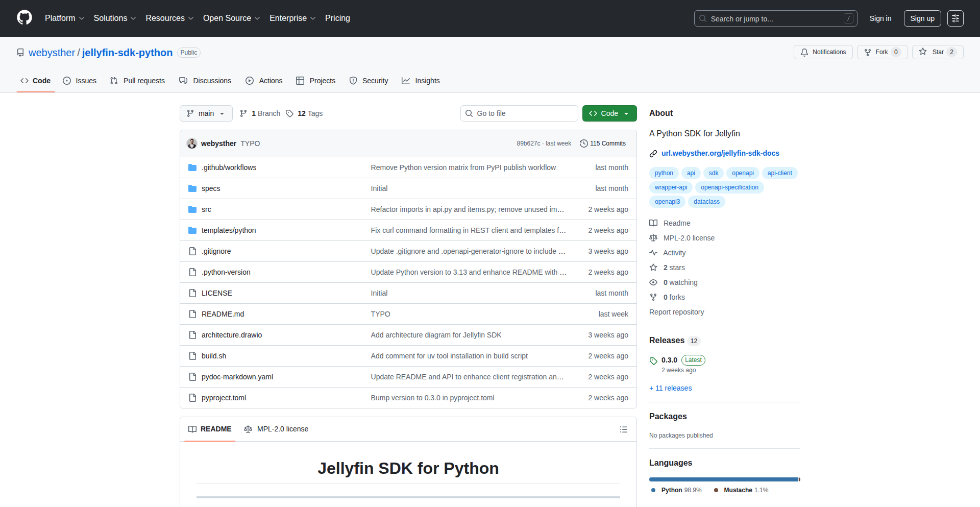
Task: Click the build.sh file icon
Action: click(192, 356)
